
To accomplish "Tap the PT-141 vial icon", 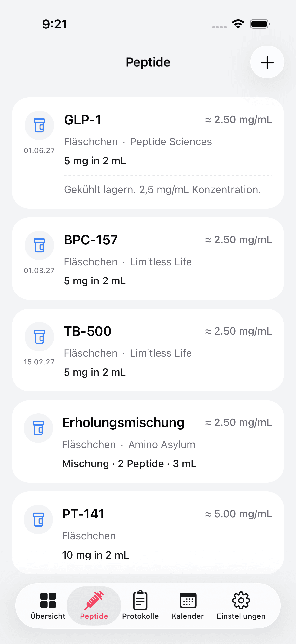I will coord(38,519).
